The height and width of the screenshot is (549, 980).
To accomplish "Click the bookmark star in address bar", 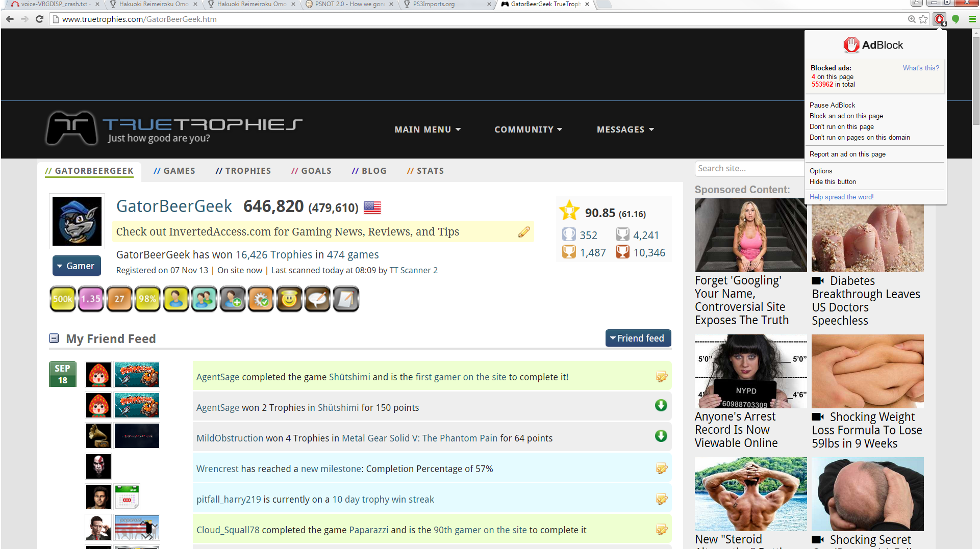I will [x=923, y=19].
